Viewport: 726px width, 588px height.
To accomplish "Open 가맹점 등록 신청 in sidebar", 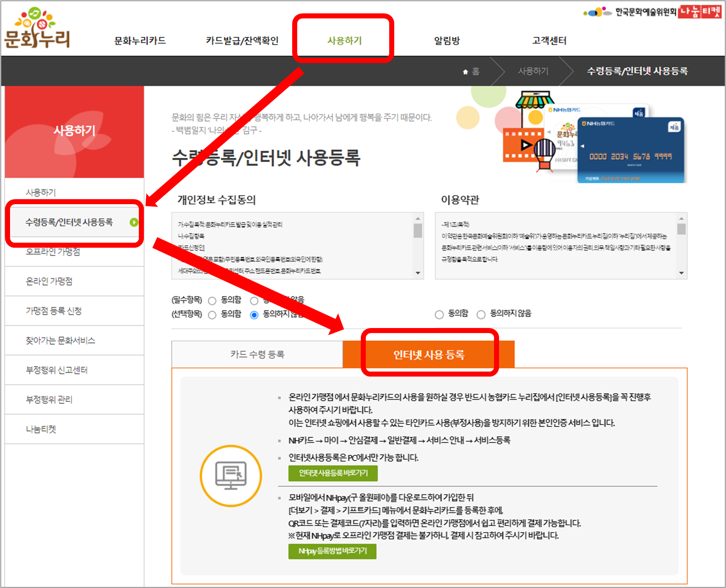I will tap(74, 311).
